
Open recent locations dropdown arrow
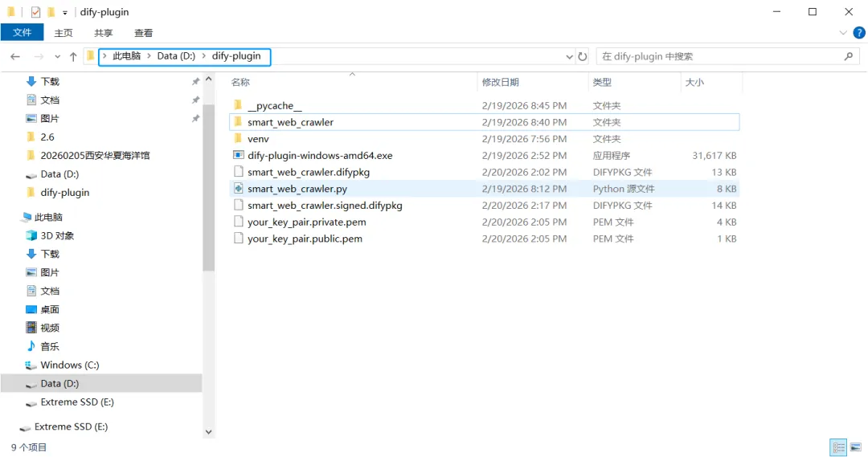57,56
